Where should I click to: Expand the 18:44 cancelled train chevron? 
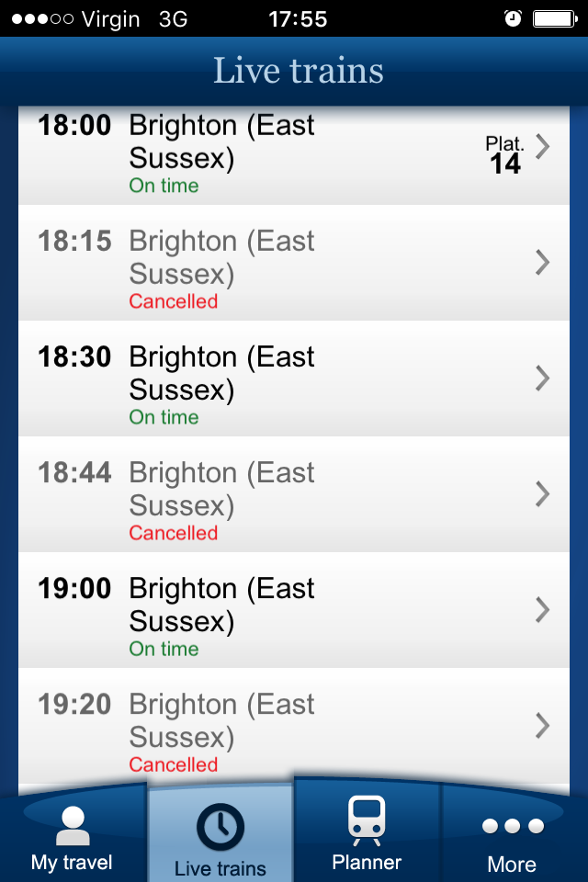[542, 494]
